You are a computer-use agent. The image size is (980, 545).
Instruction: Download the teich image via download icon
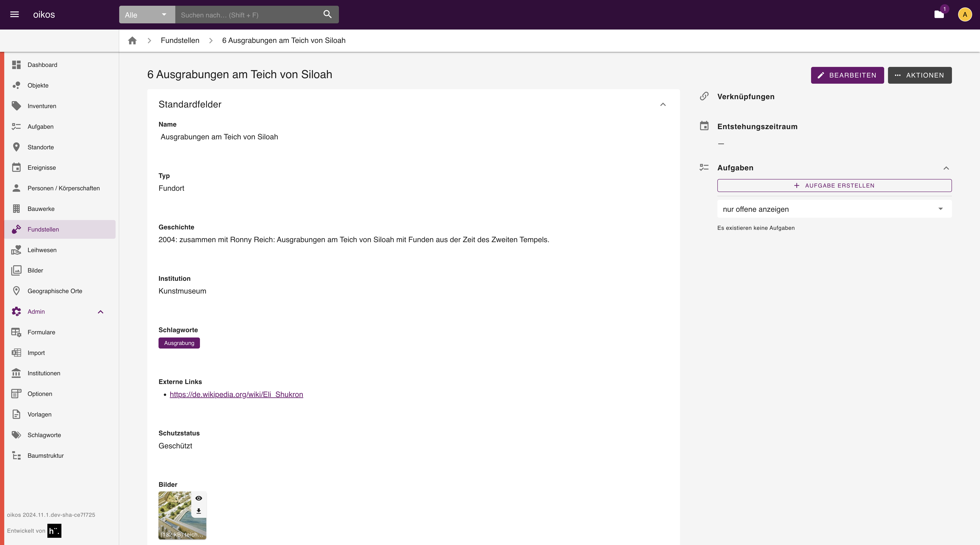pos(199,511)
